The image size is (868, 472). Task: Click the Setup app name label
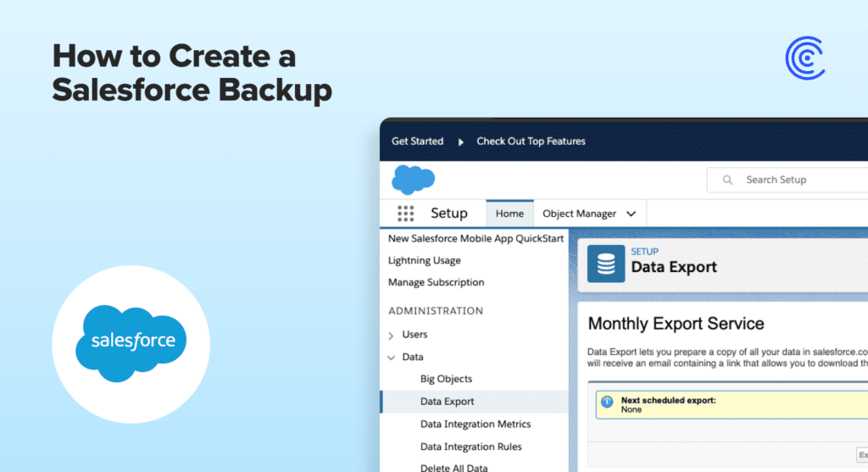[449, 214]
